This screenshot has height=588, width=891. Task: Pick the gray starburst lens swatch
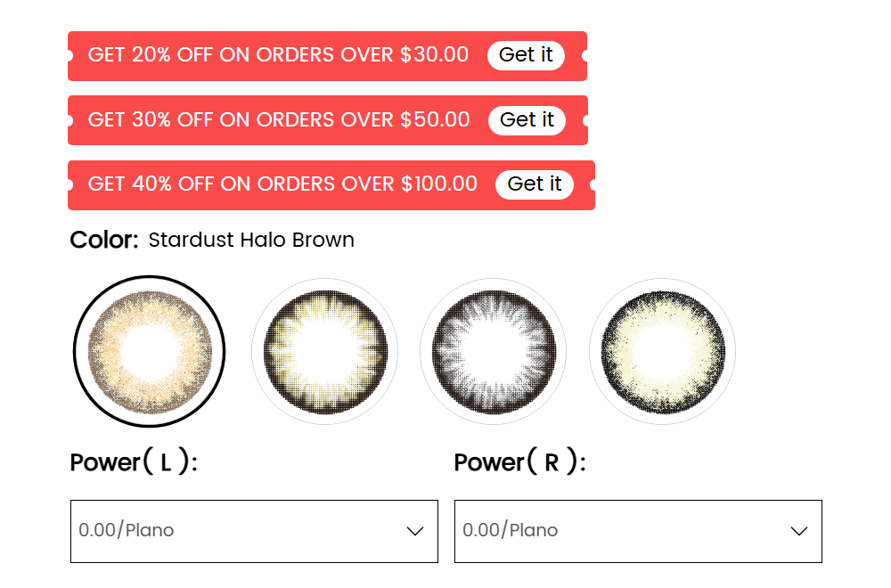point(494,351)
